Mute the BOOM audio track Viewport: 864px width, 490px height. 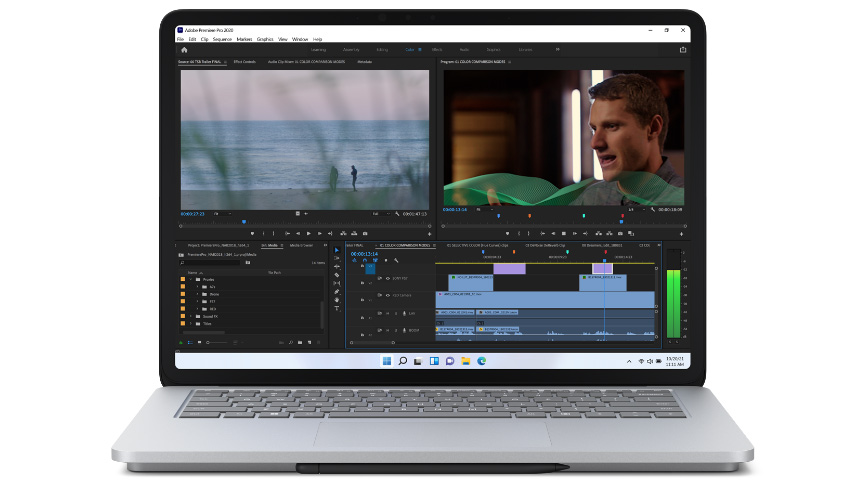coord(387,331)
